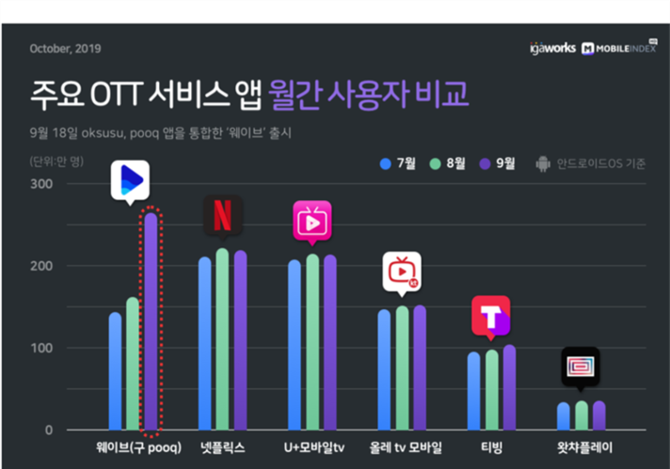Click the 주요 OTT 서비스 앱 title
670x469 pixels.
tap(146, 94)
